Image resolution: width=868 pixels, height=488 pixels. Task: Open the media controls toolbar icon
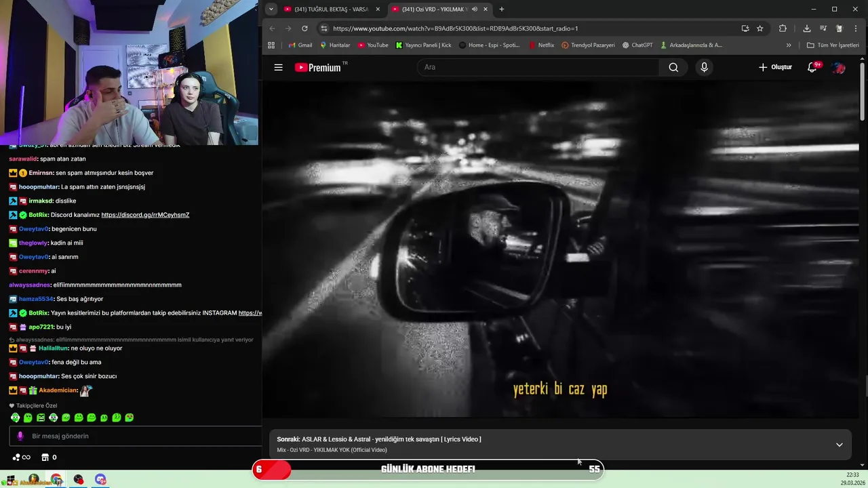[x=823, y=28]
